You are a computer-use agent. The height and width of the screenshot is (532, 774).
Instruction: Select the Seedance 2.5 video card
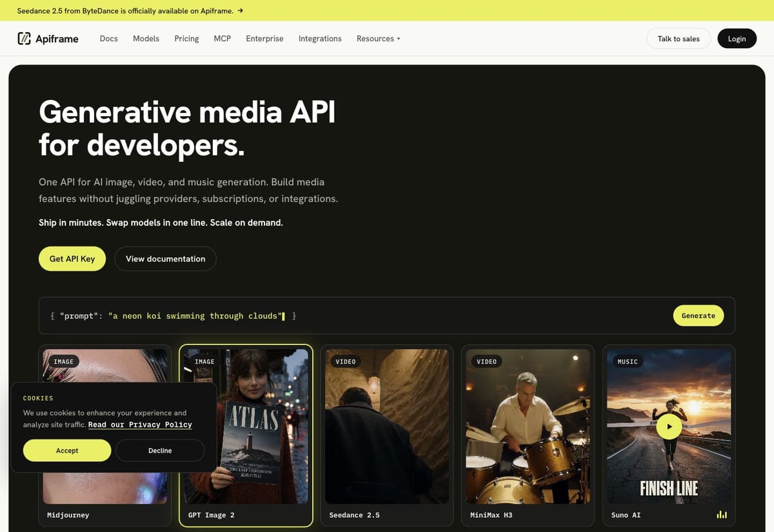coord(387,435)
